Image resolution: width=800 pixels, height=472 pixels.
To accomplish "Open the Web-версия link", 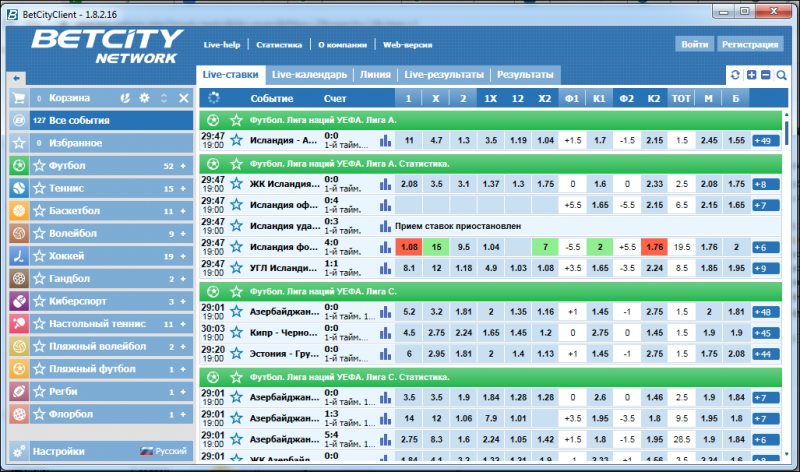I will [408, 45].
